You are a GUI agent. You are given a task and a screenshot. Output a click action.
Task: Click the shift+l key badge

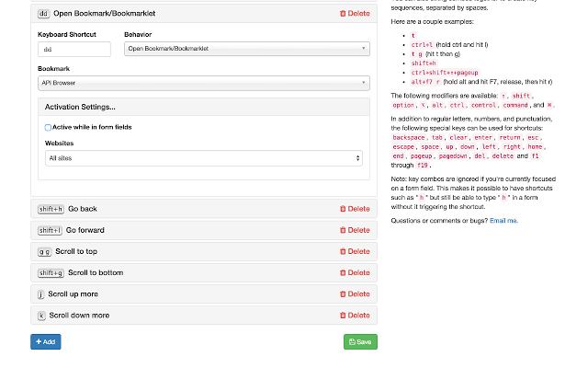coord(50,231)
